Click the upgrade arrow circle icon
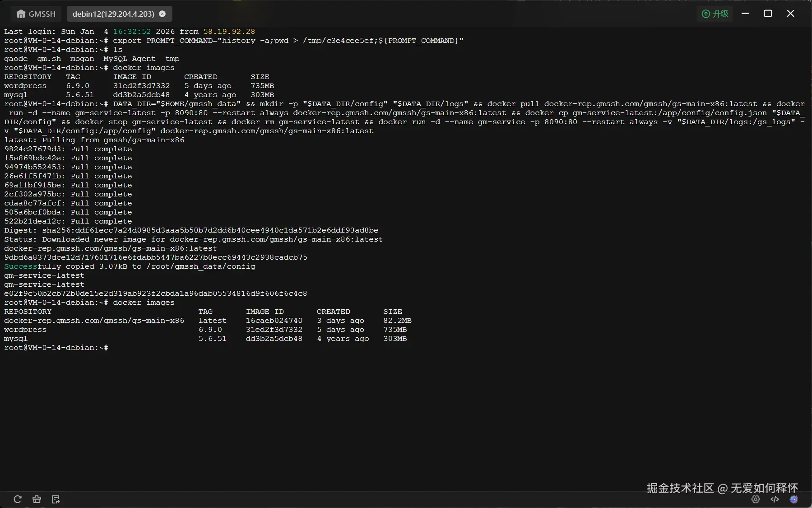The width and height of the screenshot is (812, 508). pyautogui.click(x=705, y=14)
